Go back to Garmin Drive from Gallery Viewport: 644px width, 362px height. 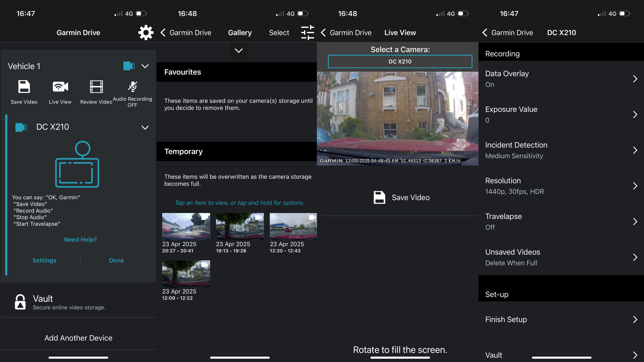[x=186, y=32]
